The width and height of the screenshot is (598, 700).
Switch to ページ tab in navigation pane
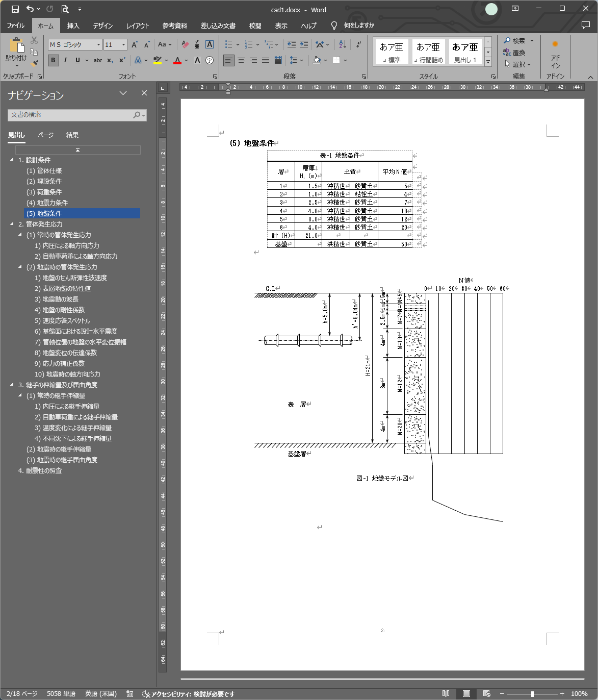(45, 135)
